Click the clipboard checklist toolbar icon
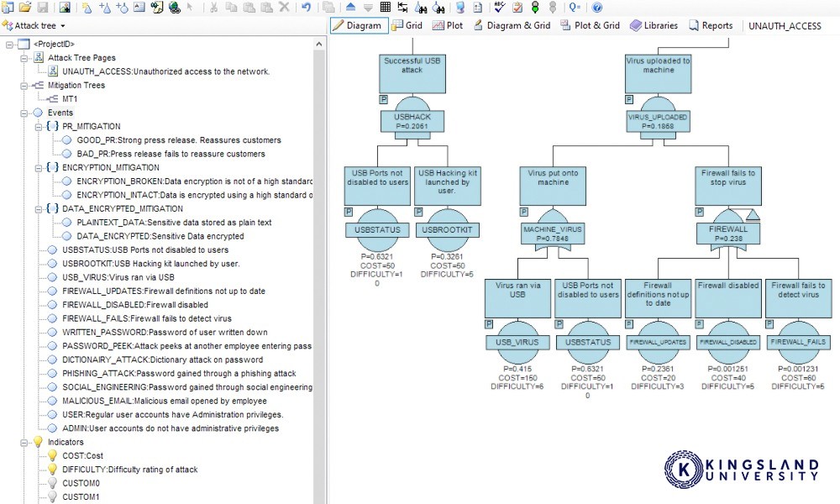Viewport: 840px width, 504px height. (x=517, y=7)
